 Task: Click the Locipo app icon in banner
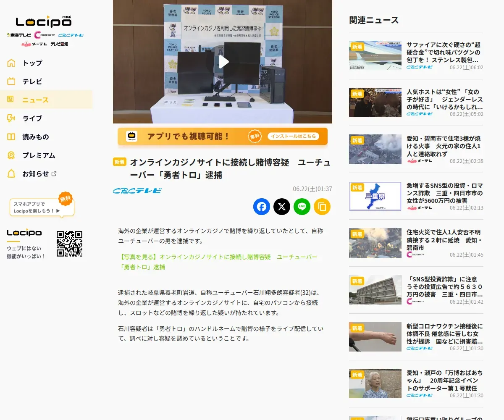(132, 136)
